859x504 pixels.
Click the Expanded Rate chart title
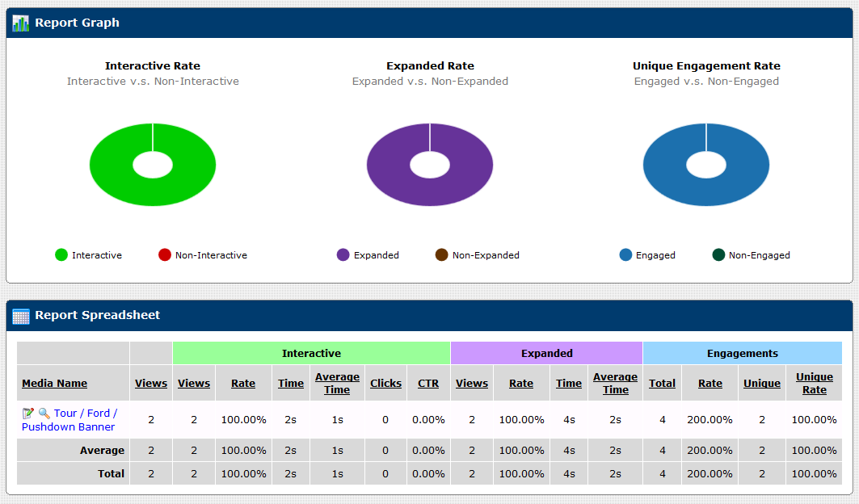tap(430, 65)
